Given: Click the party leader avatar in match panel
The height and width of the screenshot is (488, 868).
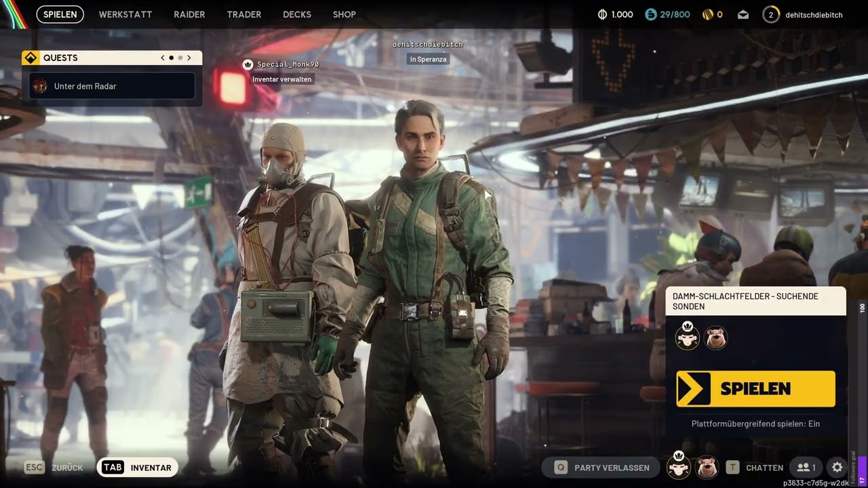Looking at the screenshot, I should coord(688,336).
